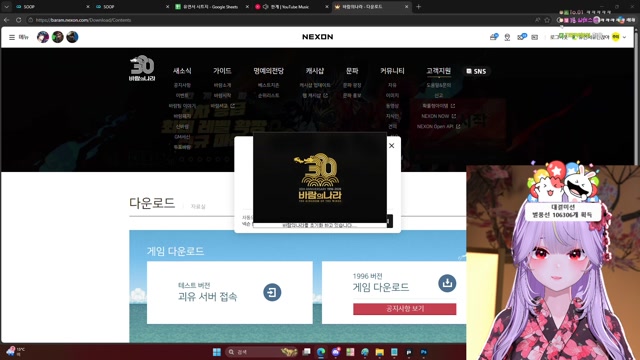Open Photoshop from the taskbar

tap(424, 352)
